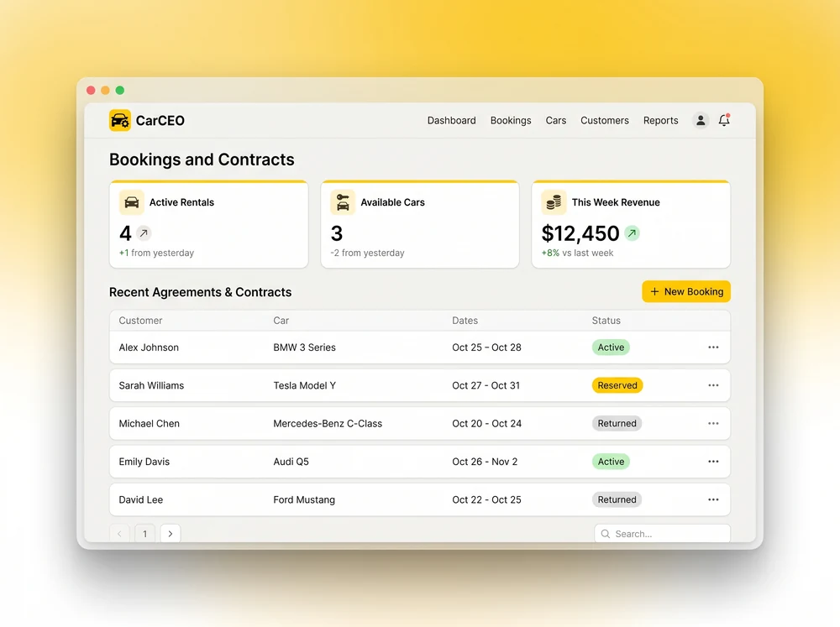The height and width of the screenshot is (627, 840).
Task: Click the Audi Q5 cell
Action: tap(291, 462)
